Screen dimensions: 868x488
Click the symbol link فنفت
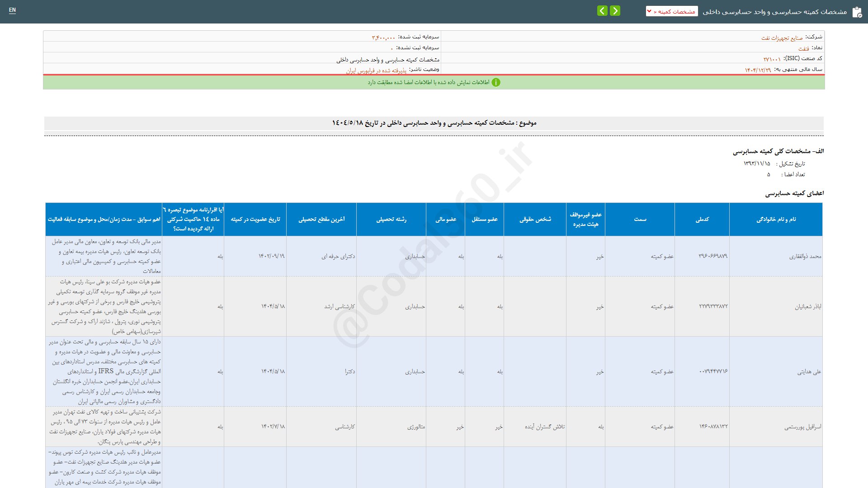804,48
